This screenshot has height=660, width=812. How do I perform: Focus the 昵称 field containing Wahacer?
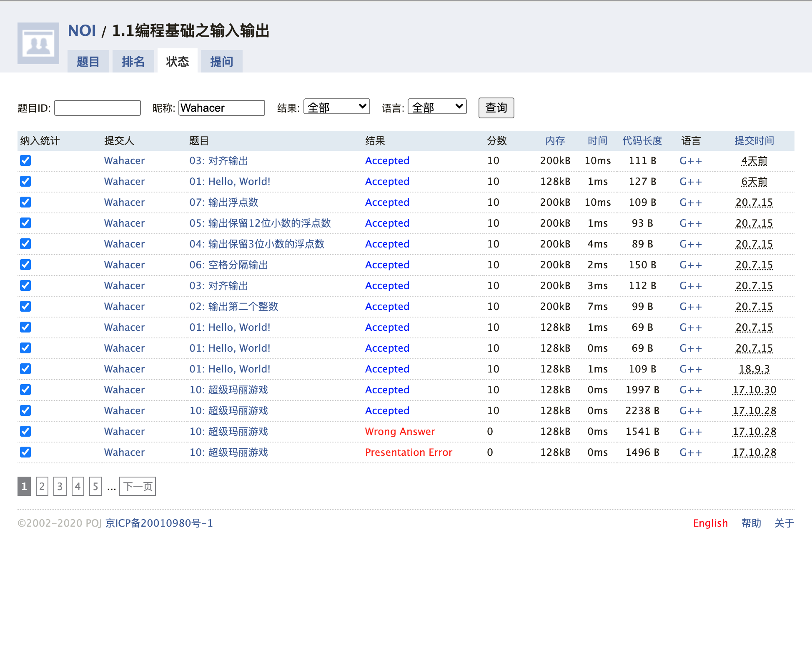221,108
